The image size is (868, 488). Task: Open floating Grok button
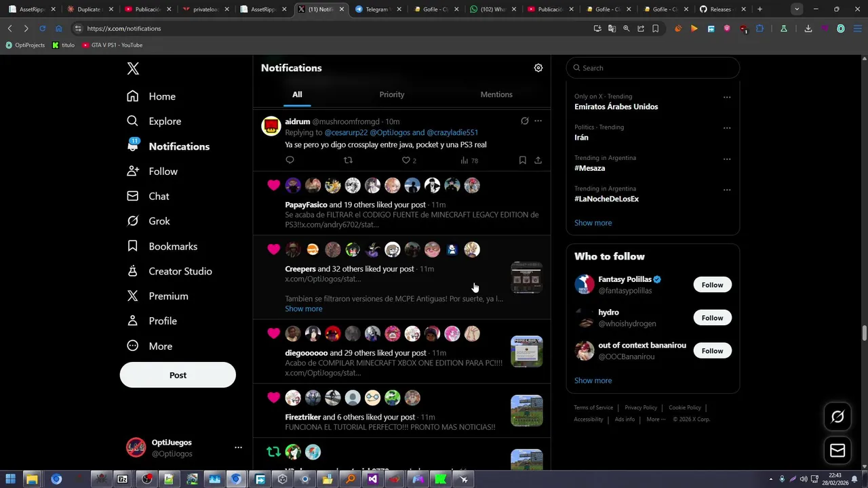[x=837, y=417]
